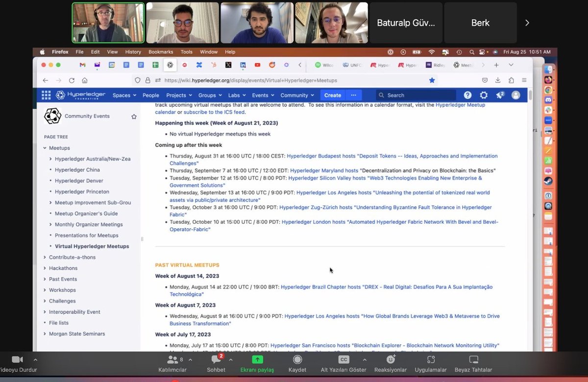Image resolution: width=588 pixels, height=382 pixels.
Task: Open the Groups dropdown menu
Action: pyautogui.click(x=210, y=95)
